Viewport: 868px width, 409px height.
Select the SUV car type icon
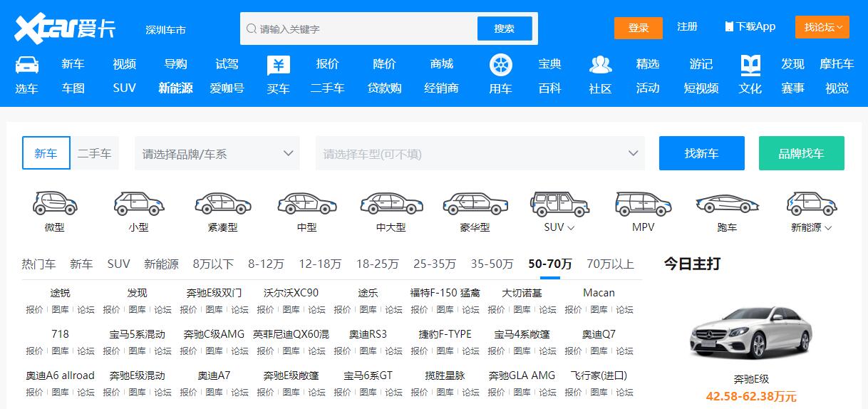(x=559, y=204)
